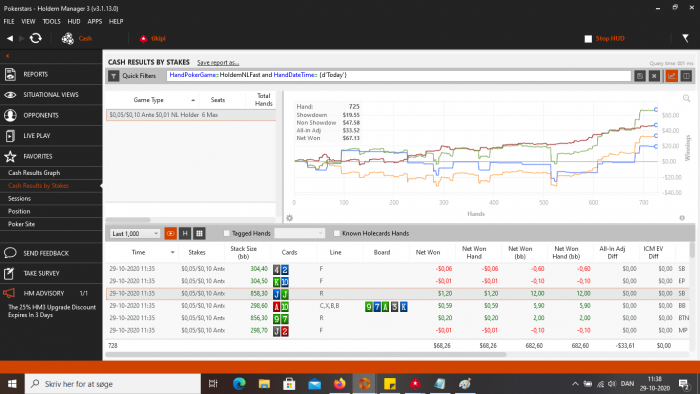Clear the quick filter with X icon

[654, 76]
